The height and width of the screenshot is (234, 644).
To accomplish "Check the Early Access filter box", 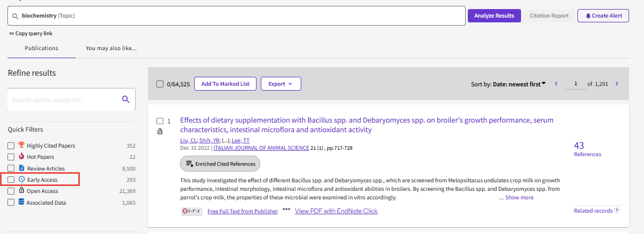I will point(11,180).
